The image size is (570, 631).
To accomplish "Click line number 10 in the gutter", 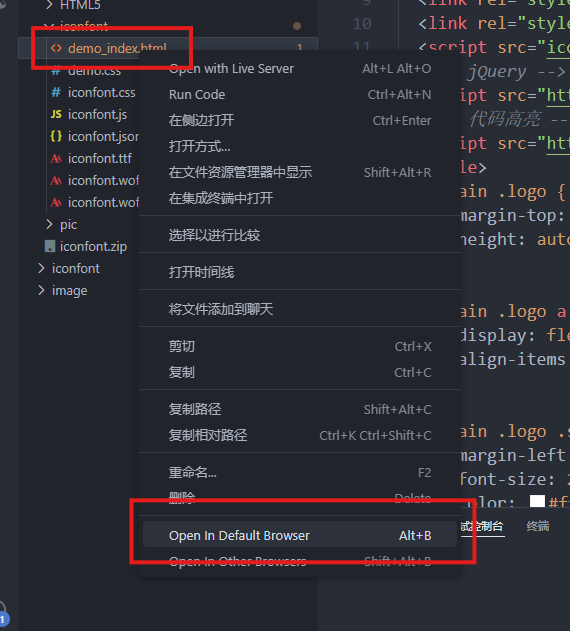I will click(362, 24).
